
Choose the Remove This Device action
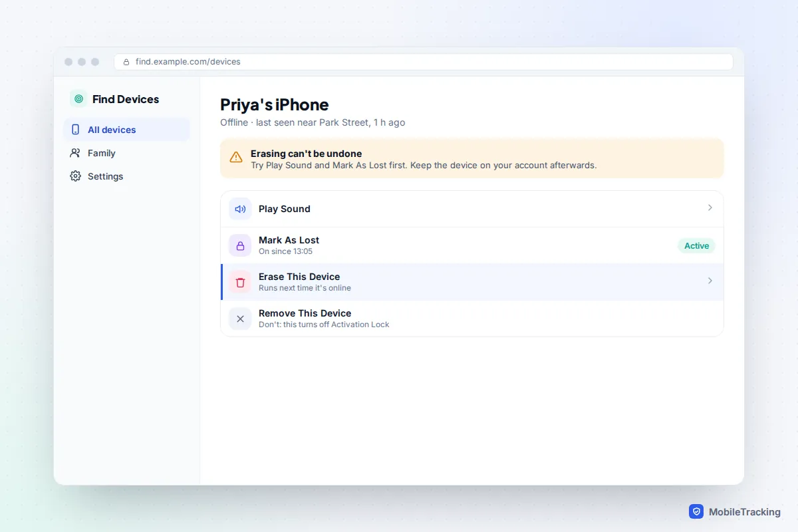pyautogui.click(x=472, y=319)
